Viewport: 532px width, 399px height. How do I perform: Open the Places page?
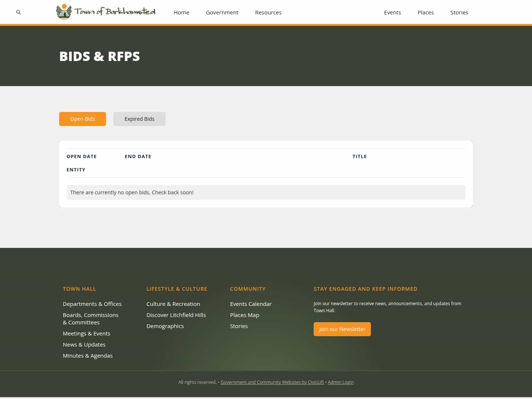(426, 12)
